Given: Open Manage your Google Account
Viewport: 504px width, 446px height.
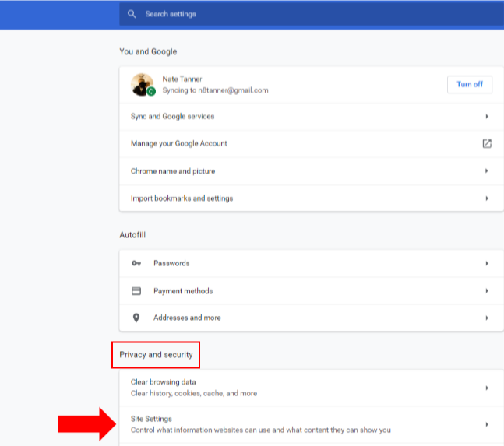Looking at the screenshot, I should (x=179, y=144).
